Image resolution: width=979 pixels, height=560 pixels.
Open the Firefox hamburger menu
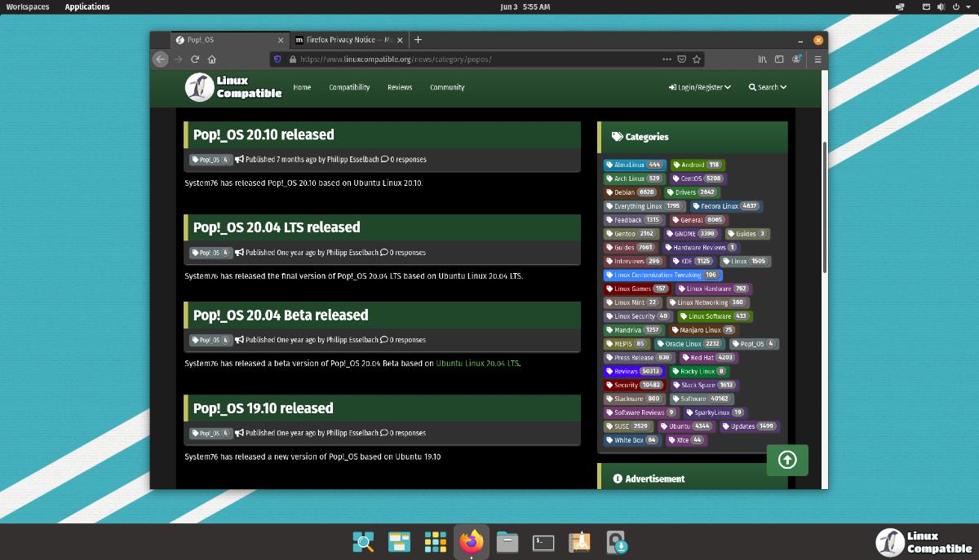[x=817, y=59]
